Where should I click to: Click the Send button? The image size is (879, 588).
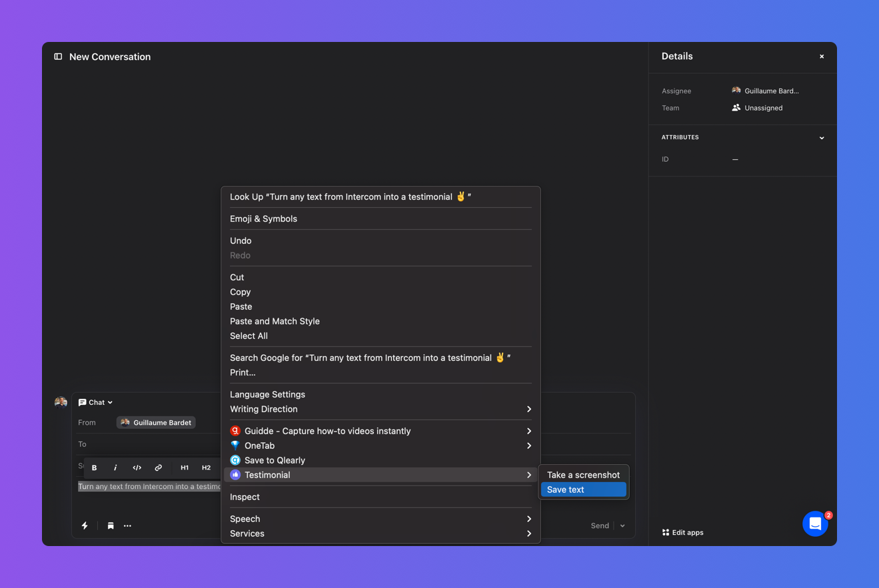click(600, 525)
